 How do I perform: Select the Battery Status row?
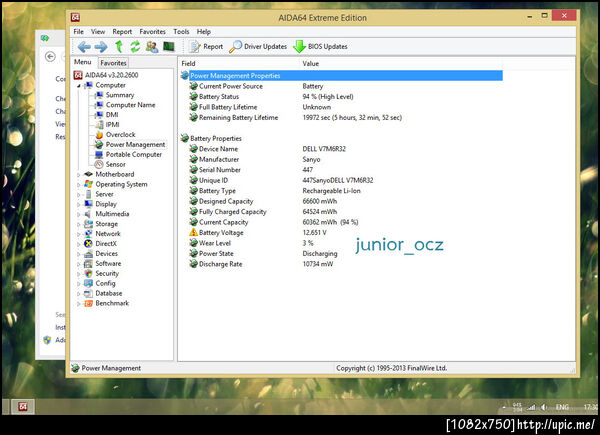pos(341,97)
